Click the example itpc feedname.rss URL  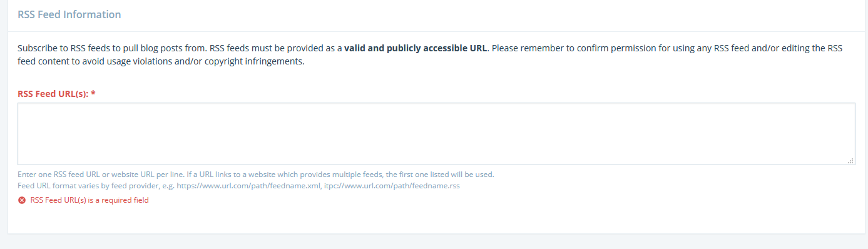tap(392, 186)
